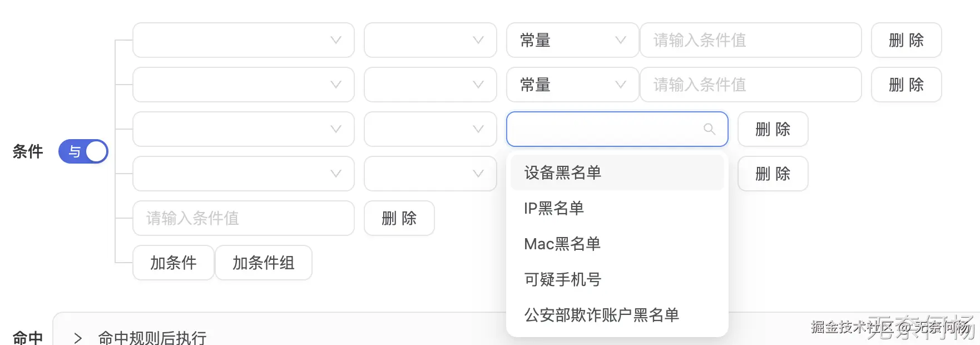Delete the fifth row with the single input

[x=399, y=218]
